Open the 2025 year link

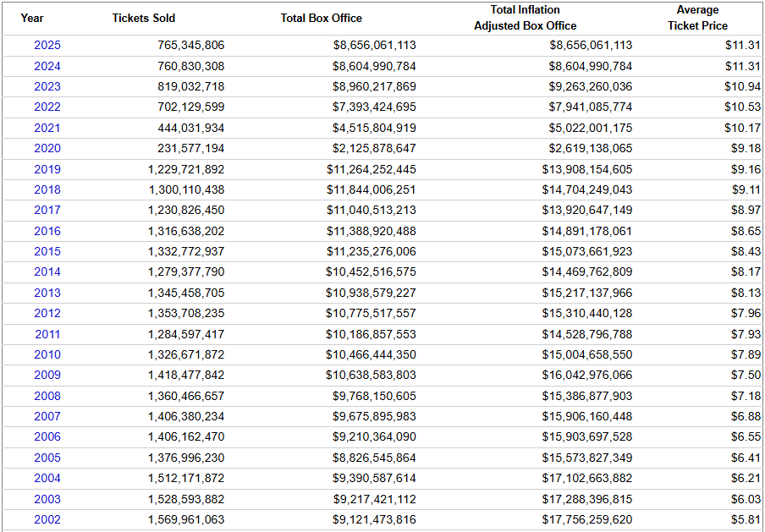pos(47,45)
